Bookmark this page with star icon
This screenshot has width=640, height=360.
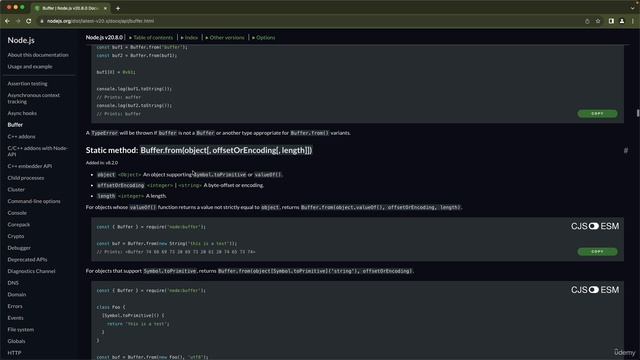tap(598, 21)
